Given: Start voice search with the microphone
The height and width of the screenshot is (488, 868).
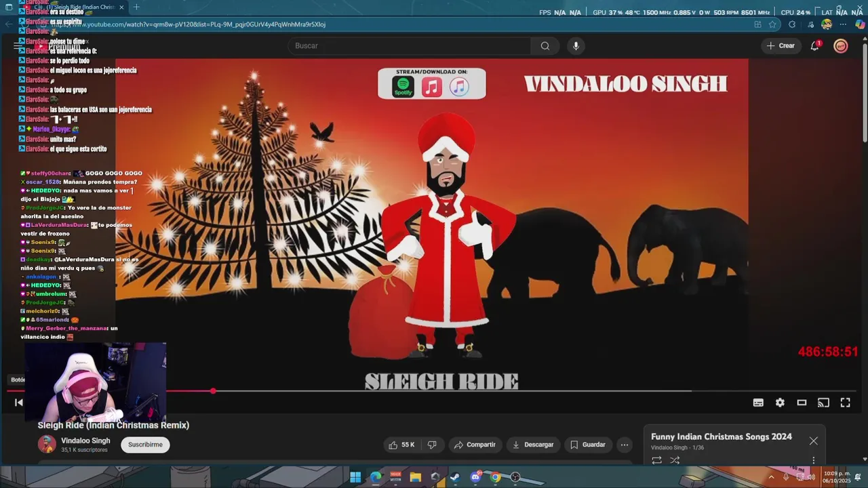Looking at the screenshot, I should coord(576,45).
